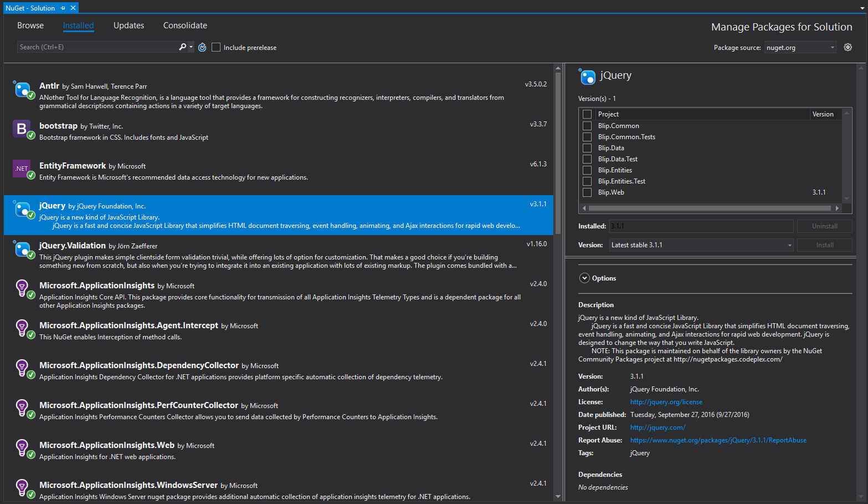Click the Installed version 3.1.1 field
Screen dimensions: 868x504
(x=701, y=226)
